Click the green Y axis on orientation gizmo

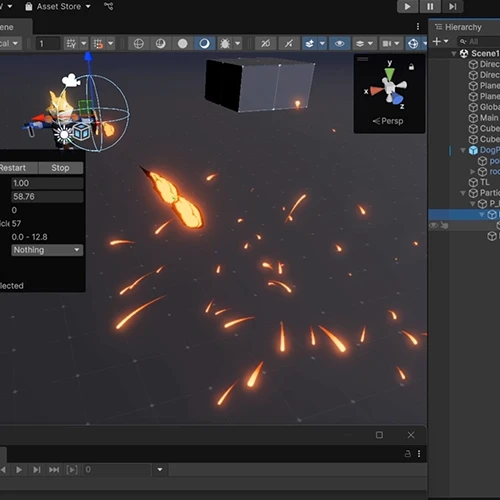(389, 73)
